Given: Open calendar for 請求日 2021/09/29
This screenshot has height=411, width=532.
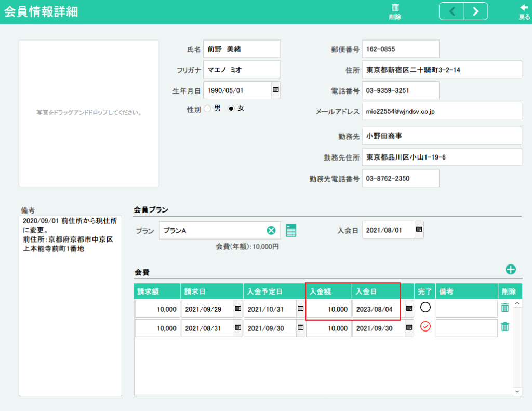Looking at the screenshot, I should click(x=238, y=308).
